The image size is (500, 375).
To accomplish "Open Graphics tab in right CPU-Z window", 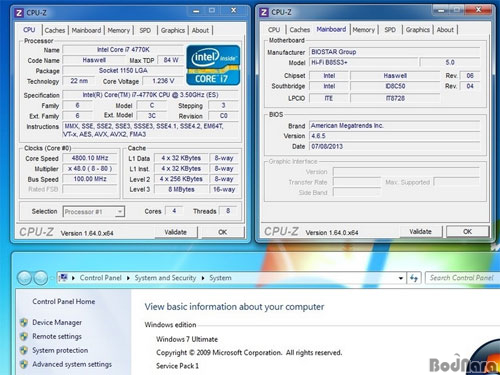I will (418, 30).
